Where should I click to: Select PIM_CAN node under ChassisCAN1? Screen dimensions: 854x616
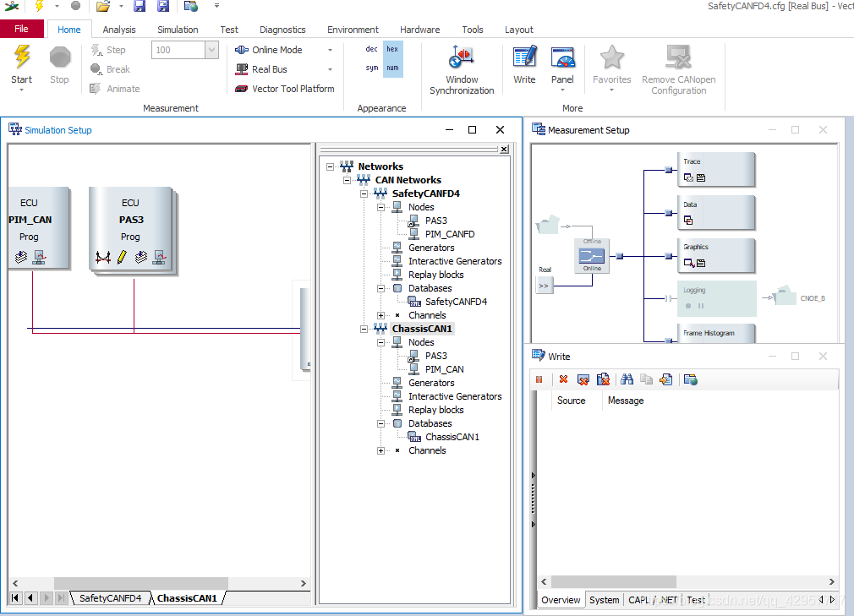click(x=445, y=369)
